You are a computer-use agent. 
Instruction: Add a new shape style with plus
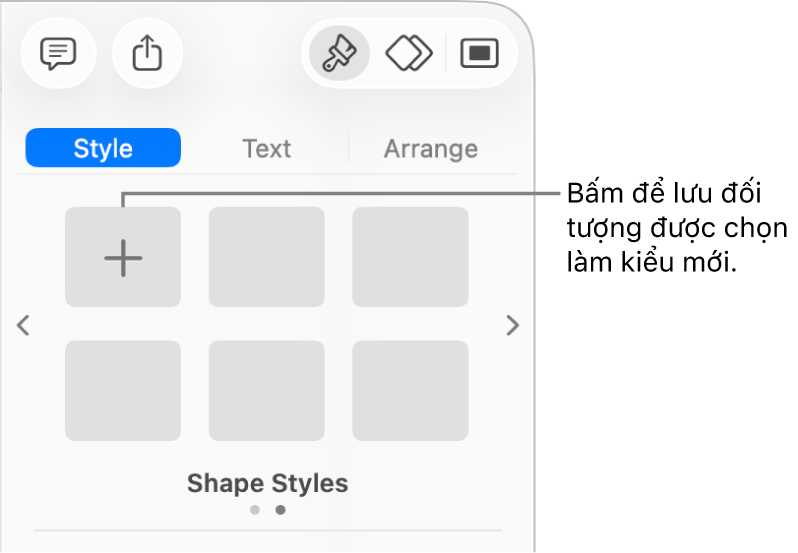123,257
